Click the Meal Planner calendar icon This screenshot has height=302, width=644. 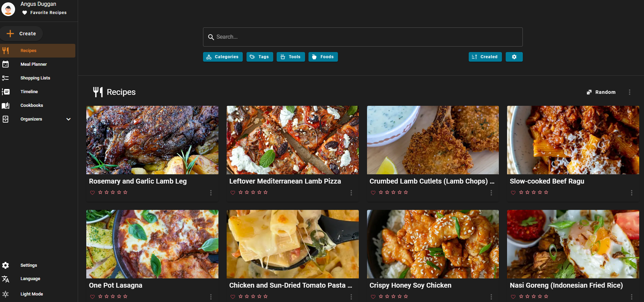click(x=5, y=64)
